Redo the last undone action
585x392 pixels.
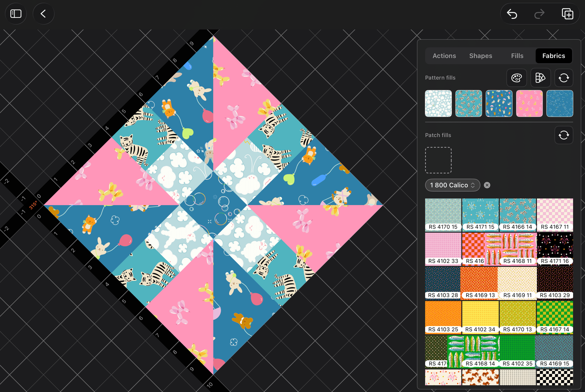(x=539, y=14)
